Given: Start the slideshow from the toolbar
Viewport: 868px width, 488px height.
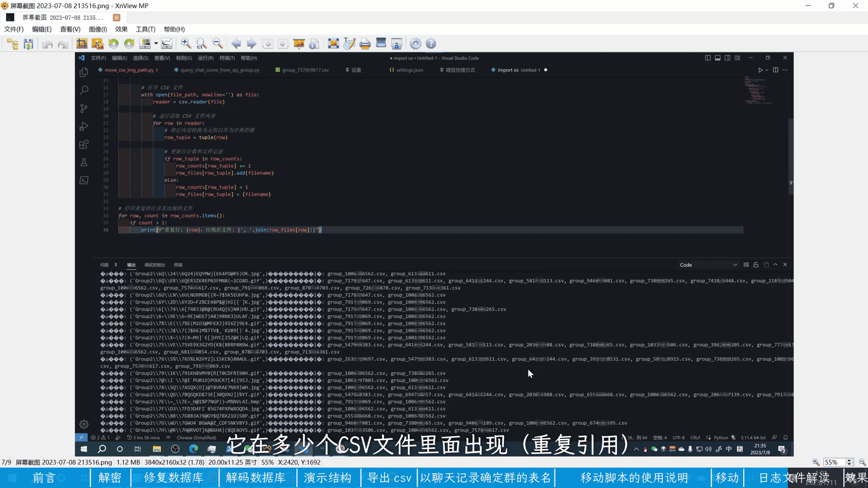Looking at the screenshot, I should point(299,44).
